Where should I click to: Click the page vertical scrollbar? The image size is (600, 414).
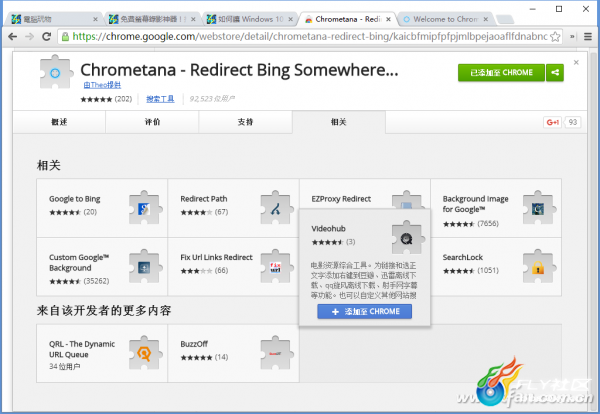[593, 230]
